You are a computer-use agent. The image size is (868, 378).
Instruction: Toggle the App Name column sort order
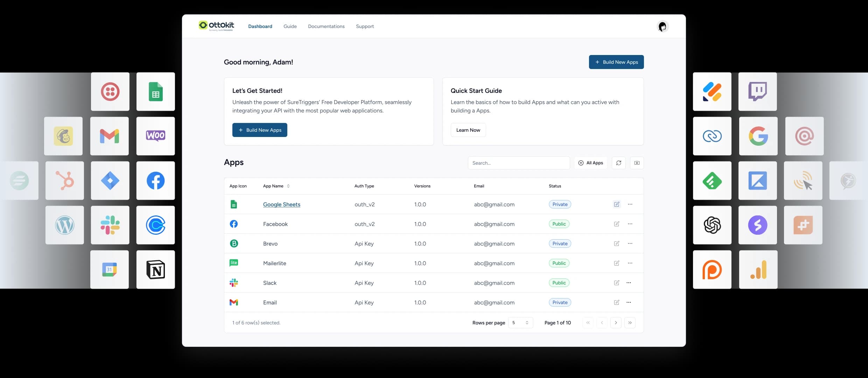(x=288, y=186)
